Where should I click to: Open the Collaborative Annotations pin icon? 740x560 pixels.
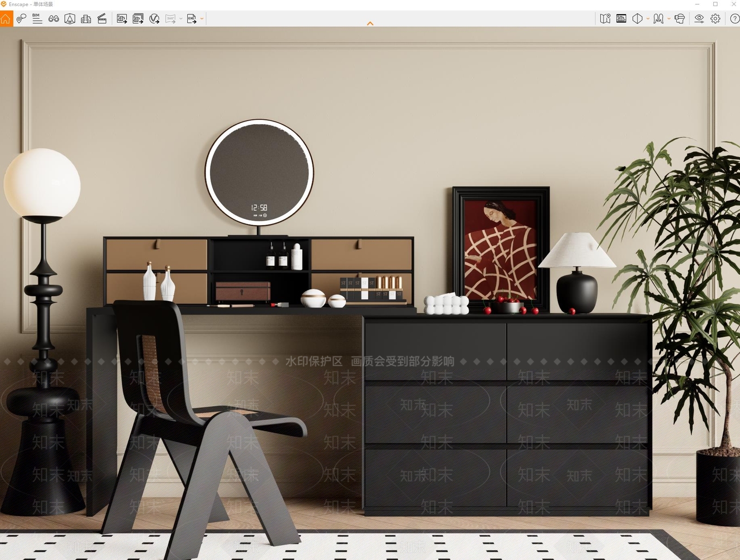(x=21, y=18)
